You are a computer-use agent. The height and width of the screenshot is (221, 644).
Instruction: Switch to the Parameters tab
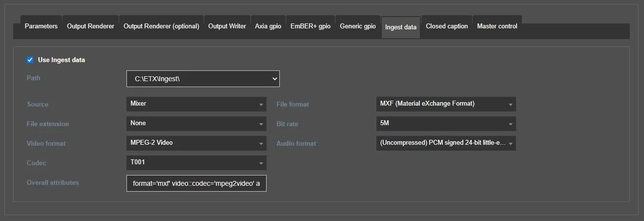coord(41,26)
